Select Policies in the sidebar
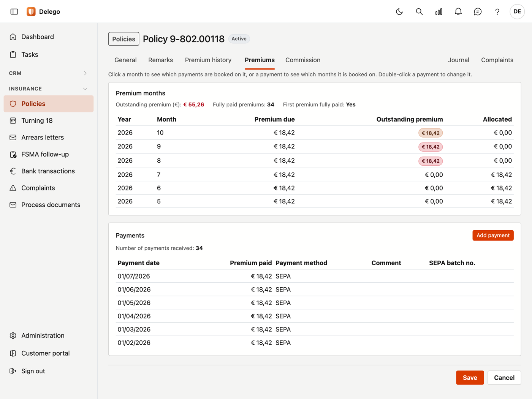Screen dimensions: 532x399 [x=49, y=104]
